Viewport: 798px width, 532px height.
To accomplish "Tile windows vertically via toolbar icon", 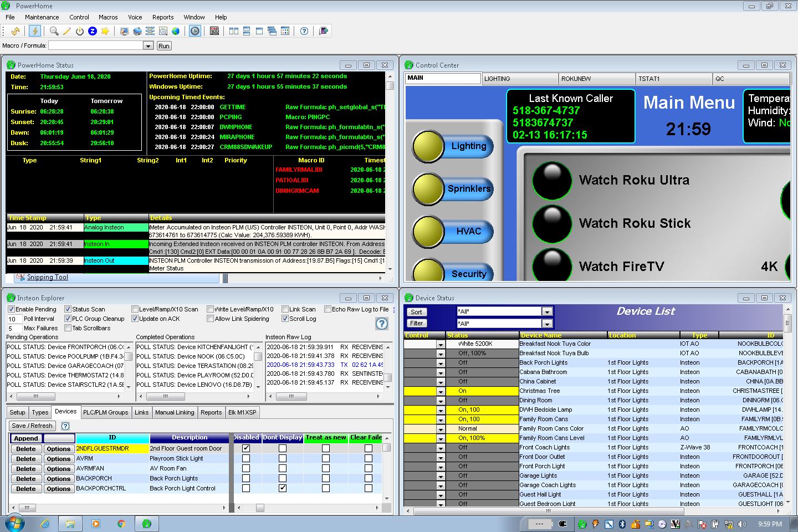I will [x=234, y=31].
